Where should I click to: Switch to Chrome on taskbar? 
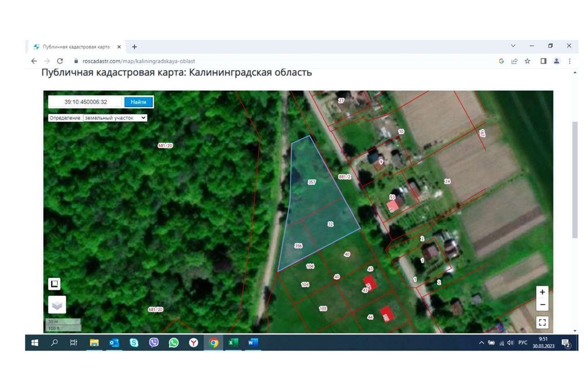(x=214, y=342)
